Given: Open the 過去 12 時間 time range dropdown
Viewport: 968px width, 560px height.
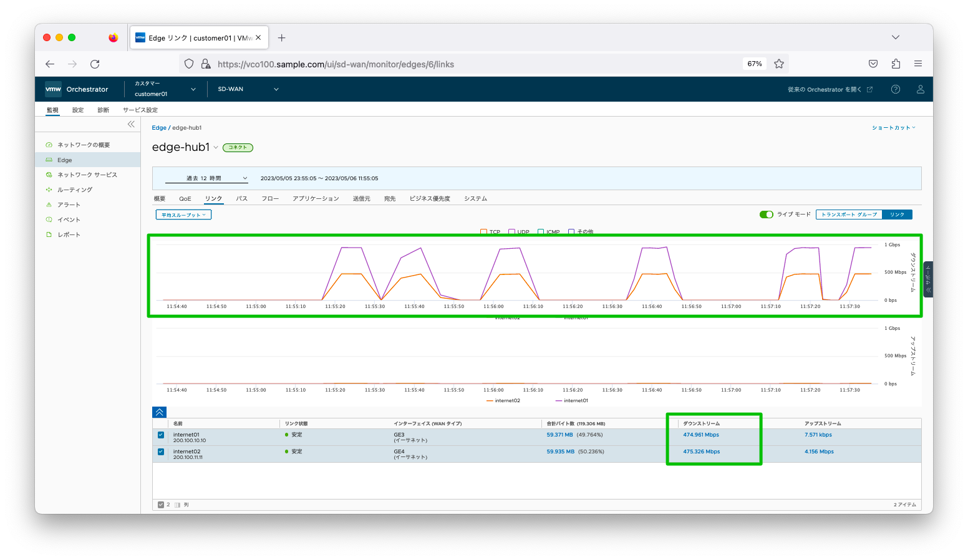Looking at the screenshot, I should [206, 178].
